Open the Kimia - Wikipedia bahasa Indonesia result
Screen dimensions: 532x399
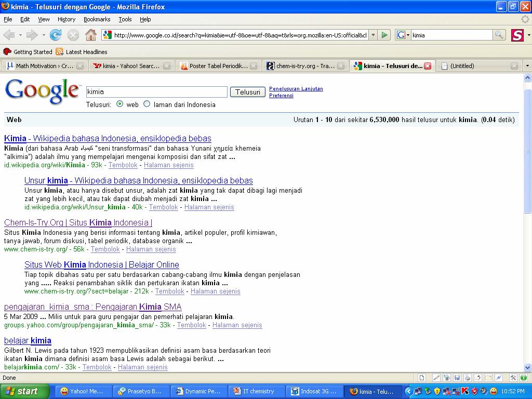click(108, 138)
